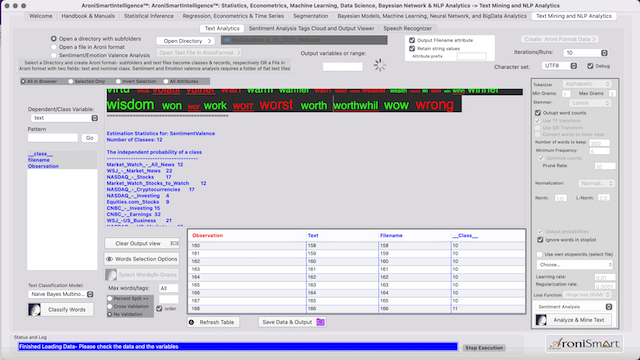This screenshot has width=640, height=360.
Task: Click the Observation column header
Action: pyautogui.click(x=207, y=236)
